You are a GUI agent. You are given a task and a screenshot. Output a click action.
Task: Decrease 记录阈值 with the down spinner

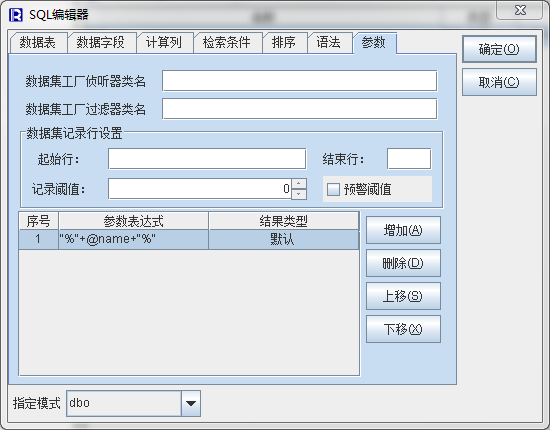coord(299,194)
